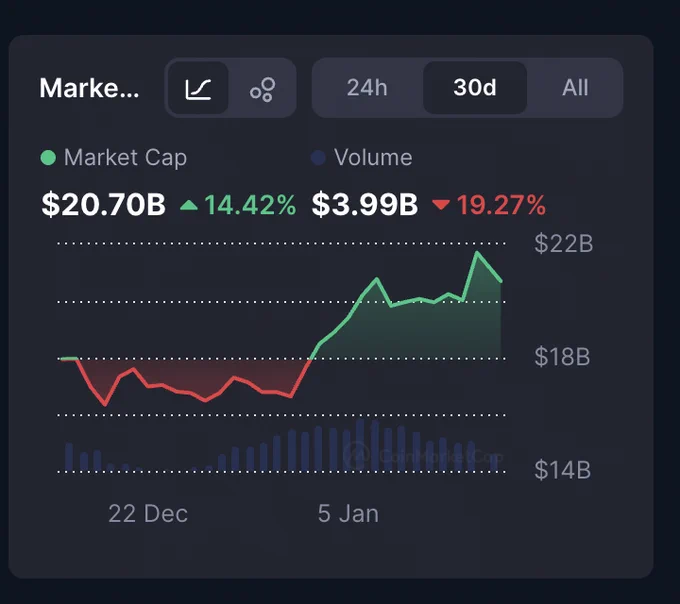This screenshot has height=604, width=680.
Task: Click the truncated Marke... chart title
Action: click(x=89, y=88)
